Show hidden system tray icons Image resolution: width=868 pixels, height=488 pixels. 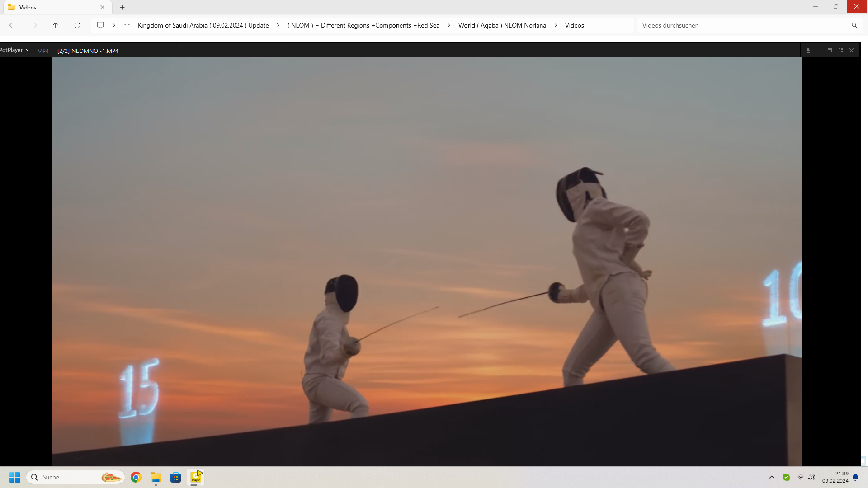click(772, 477)
